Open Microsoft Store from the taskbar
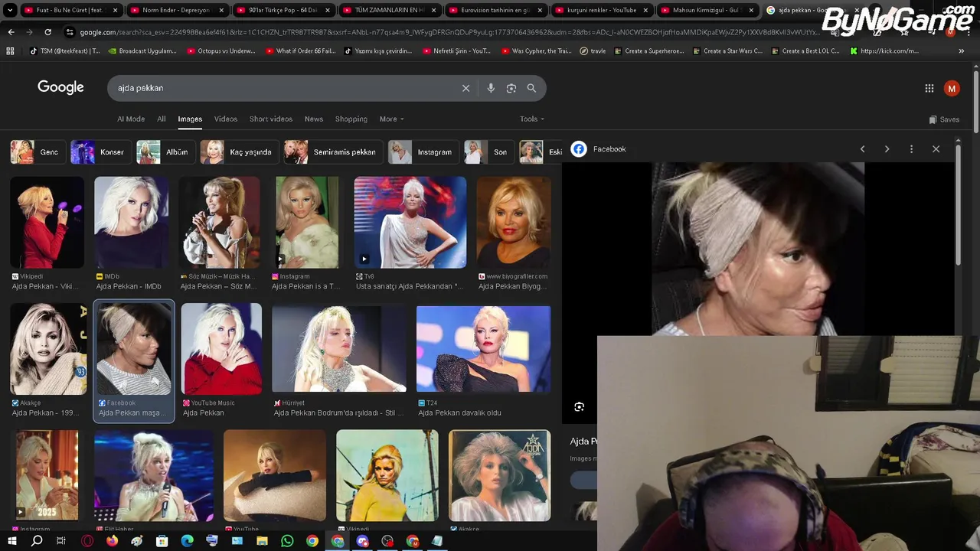 coord(162,541)
